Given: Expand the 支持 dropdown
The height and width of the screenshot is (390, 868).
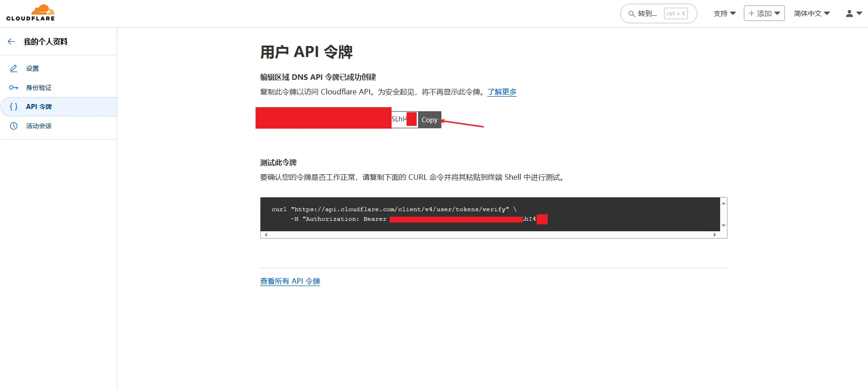Looking at the screenshot, I should click(725, 14).
